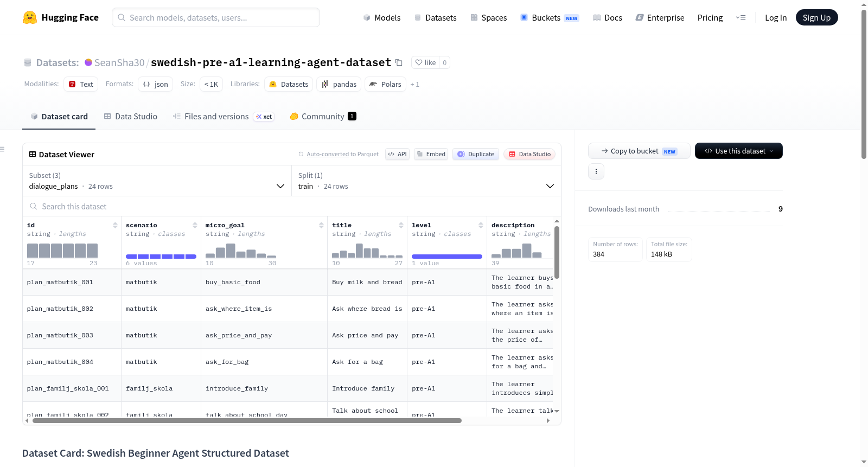Viewport: 868px width, 467px height.
Task: Select the pandas library tag
Action: click(339, 84)
